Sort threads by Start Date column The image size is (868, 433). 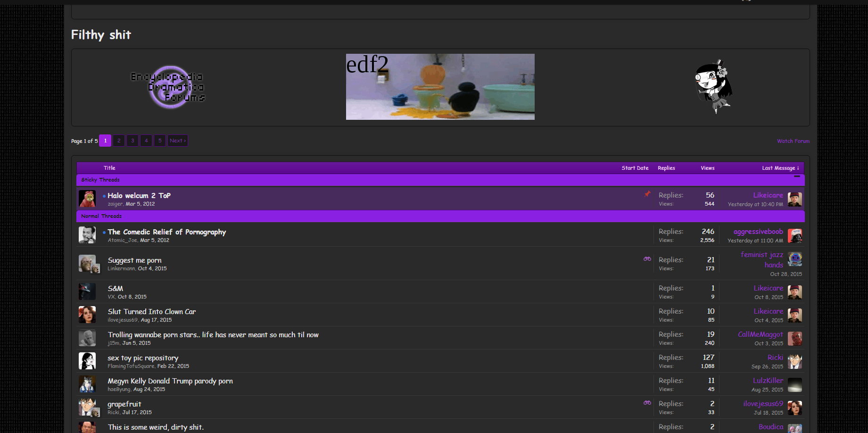(635, 168)
